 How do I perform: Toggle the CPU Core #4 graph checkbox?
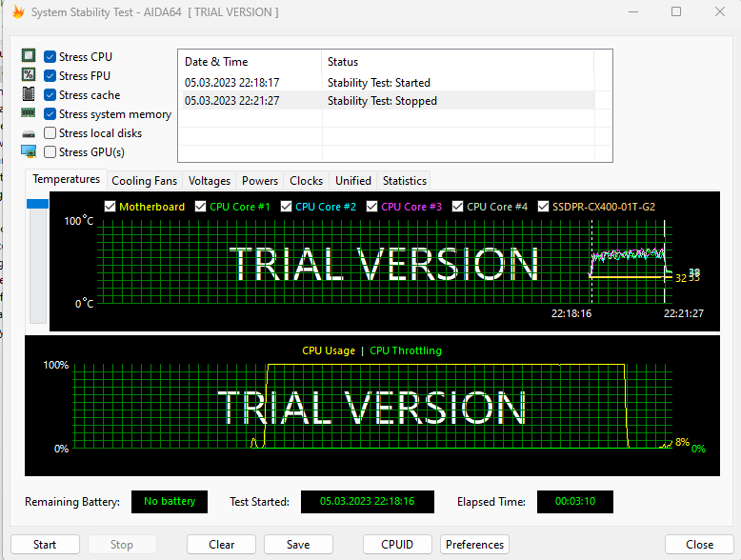coord(457,207)
